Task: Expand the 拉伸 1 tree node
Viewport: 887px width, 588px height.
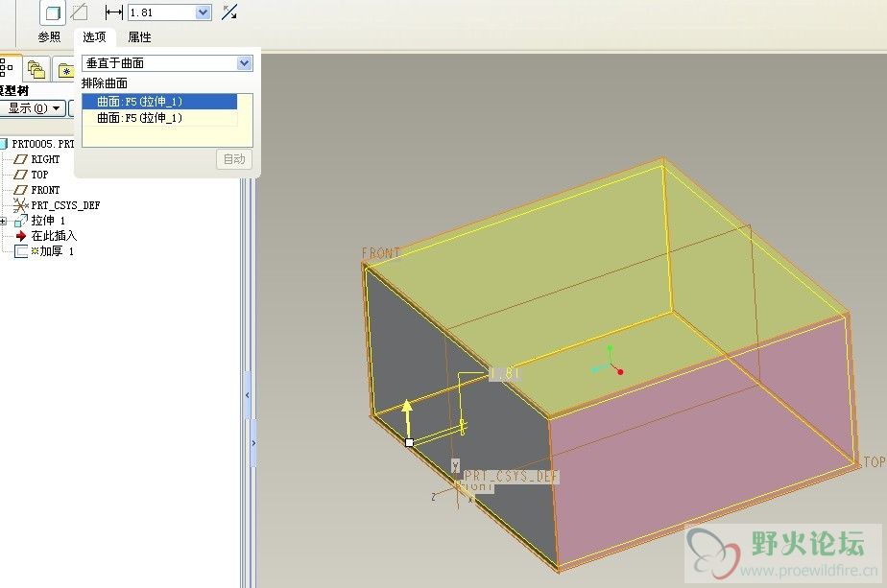Action: click(x=4, y=221)
